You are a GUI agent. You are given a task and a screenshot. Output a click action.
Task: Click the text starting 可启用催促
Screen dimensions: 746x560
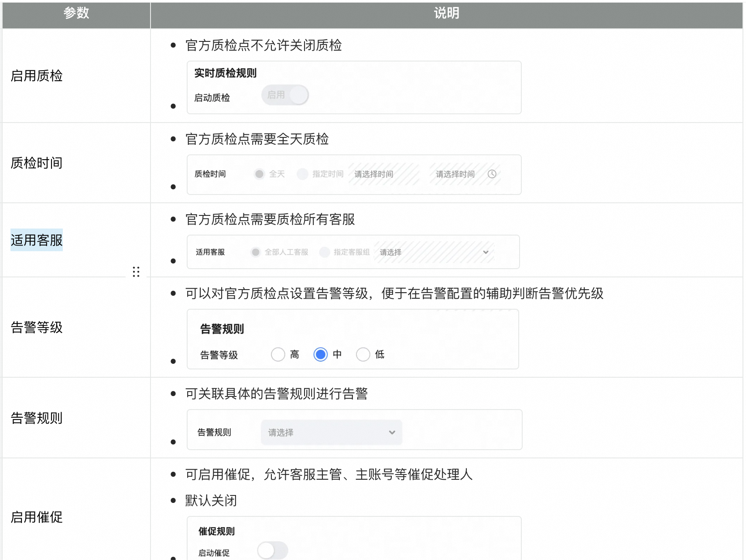pos(329,475)
